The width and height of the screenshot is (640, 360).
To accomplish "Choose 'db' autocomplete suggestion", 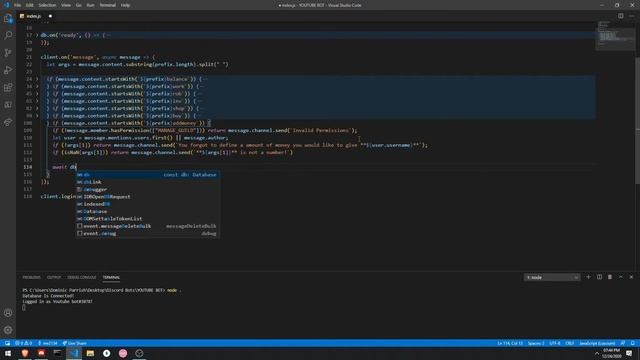I will (x=147, y=175).
